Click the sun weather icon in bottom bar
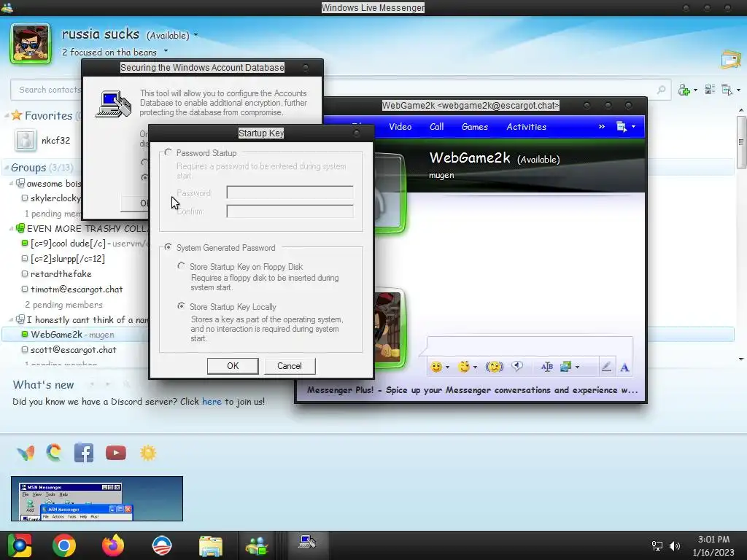The height and width of the screenshot is (560, 747). click(148, 452)
